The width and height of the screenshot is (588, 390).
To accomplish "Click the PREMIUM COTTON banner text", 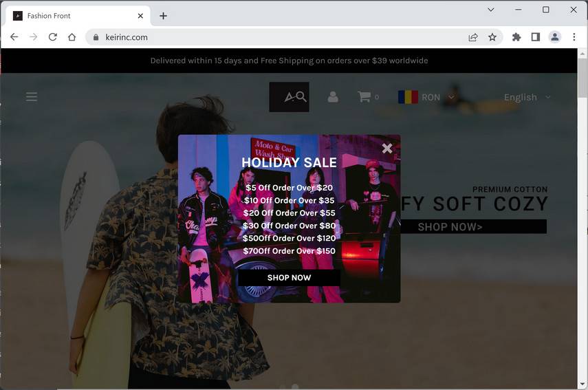I will tap(510, 189).
